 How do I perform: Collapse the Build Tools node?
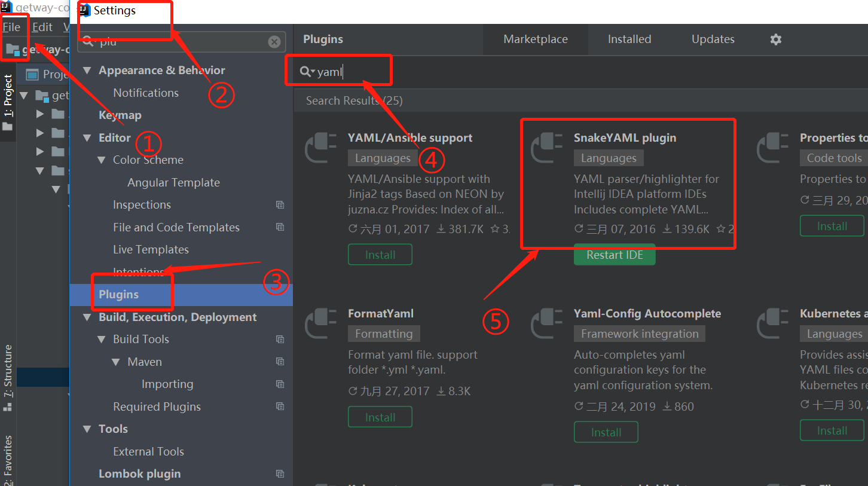[x=102, y=340]
